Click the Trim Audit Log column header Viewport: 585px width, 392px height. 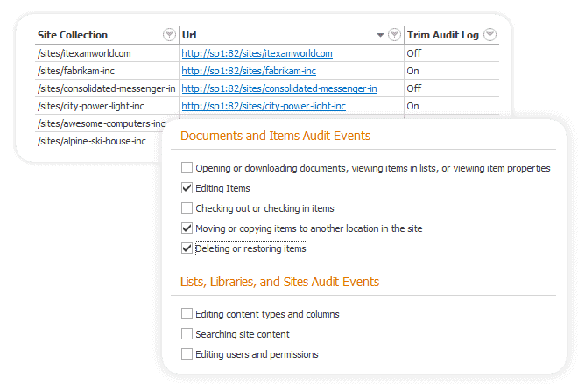tap(442, 35)
